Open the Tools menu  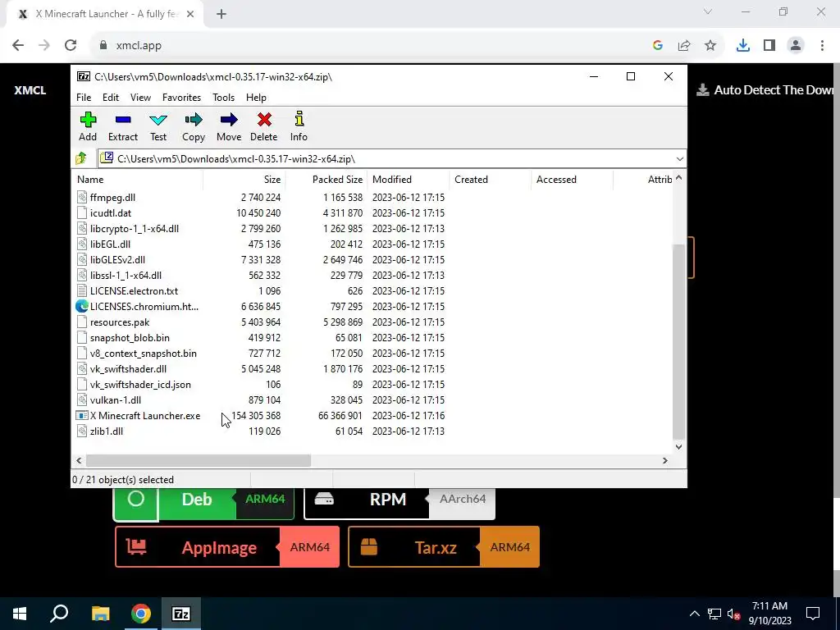point(223,98)
